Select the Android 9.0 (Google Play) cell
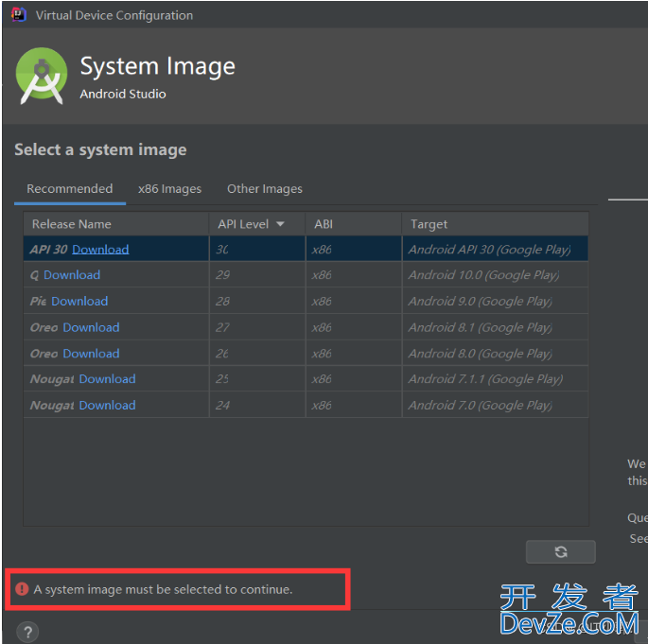Screen dimensions: 648x644 (x=495, y=301)
